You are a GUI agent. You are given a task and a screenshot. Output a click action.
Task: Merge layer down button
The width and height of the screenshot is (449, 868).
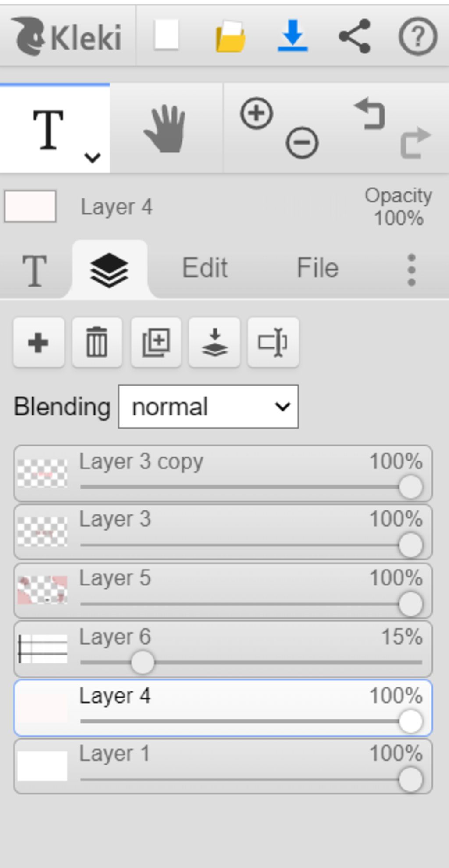214,342
